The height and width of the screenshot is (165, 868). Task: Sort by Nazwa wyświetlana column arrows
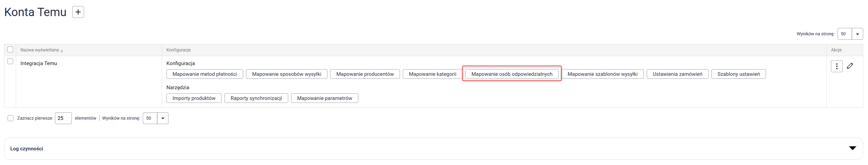pyautogui.click(x=62, y=51)
